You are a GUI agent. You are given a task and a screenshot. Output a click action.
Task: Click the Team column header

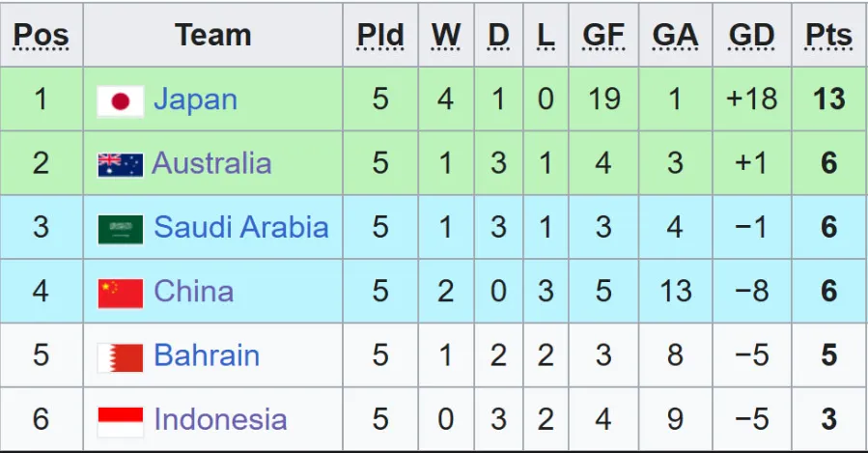[213, 36]
